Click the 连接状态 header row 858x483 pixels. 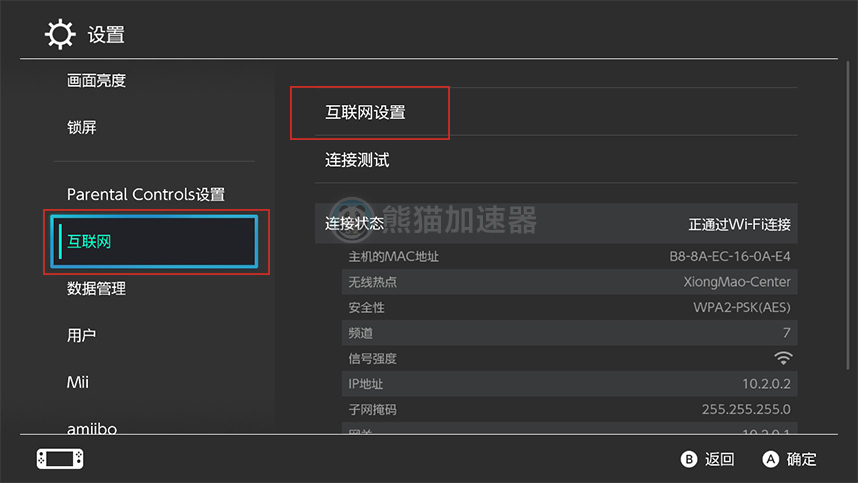[x=555, y=224]
